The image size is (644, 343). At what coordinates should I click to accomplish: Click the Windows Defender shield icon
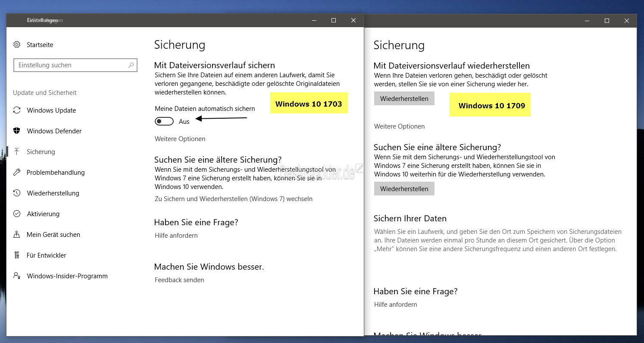[17, 131]
